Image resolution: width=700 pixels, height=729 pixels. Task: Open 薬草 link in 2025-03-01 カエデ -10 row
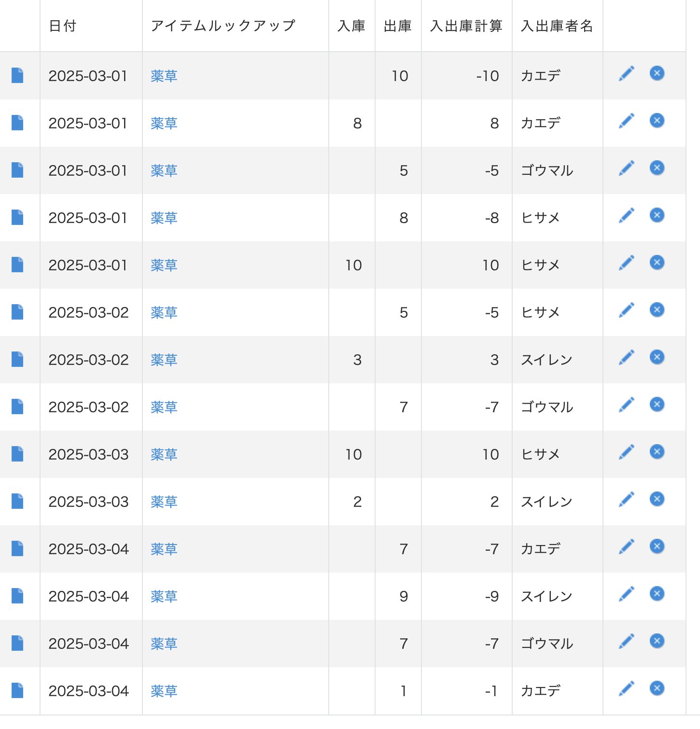164,76
